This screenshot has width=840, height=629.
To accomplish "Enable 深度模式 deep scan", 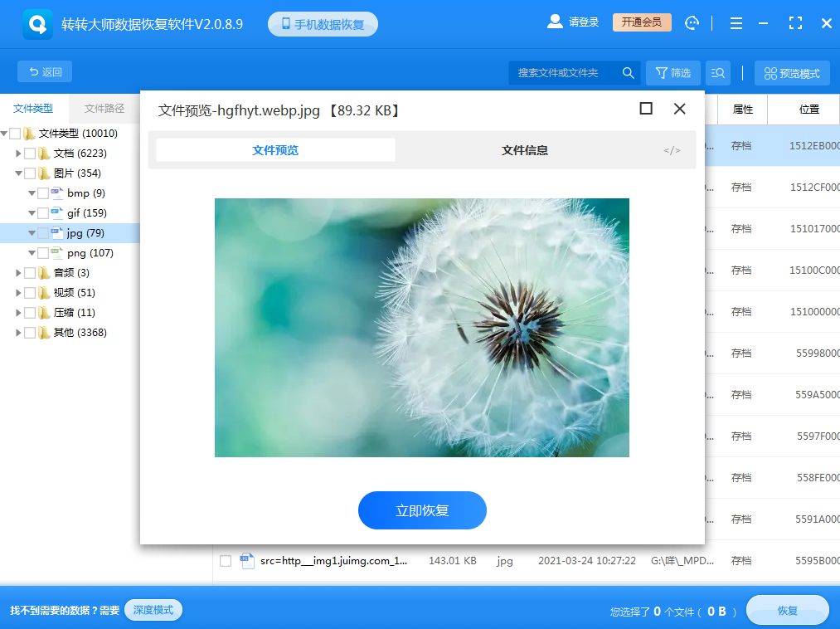I will [153, 610].
